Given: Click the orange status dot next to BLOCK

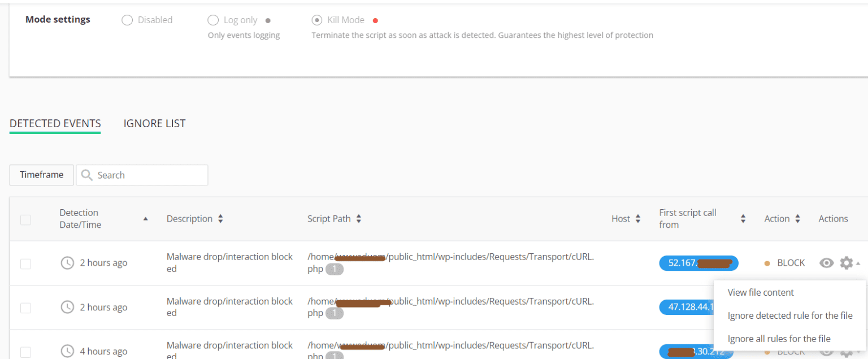Looking at the screenshot, I should (767, 262).
